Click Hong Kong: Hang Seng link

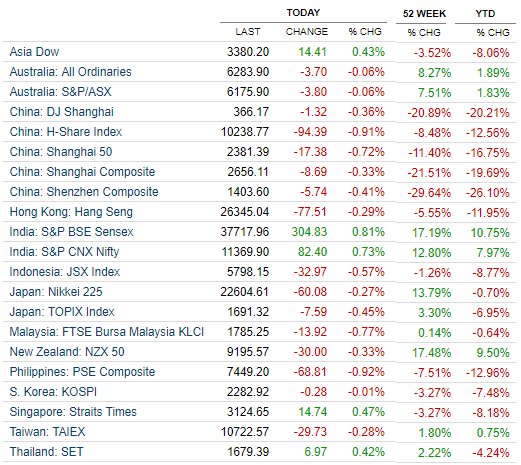[71, 212]
